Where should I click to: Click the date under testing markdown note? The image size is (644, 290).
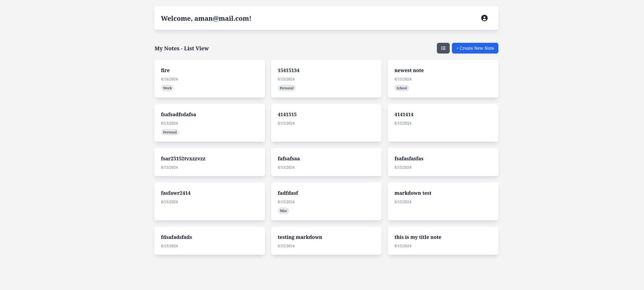coord(286,246)
